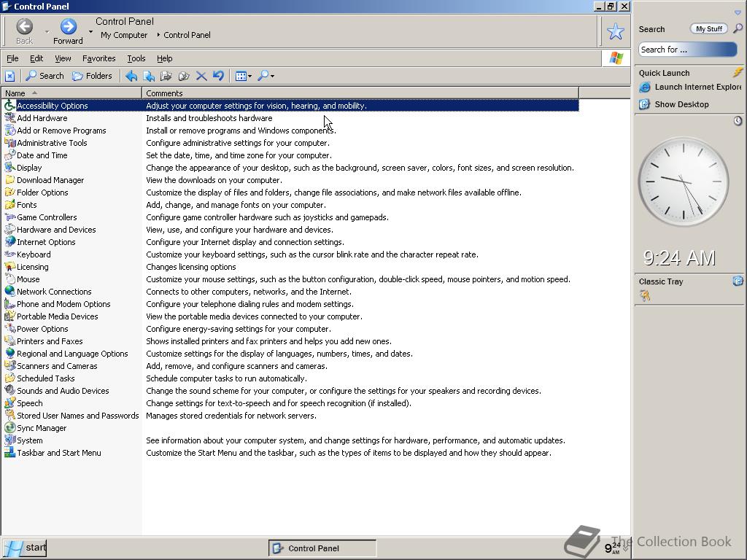The height and width of the screenshot is (560, 747).
Task: Open the Forward history dropdown arrow
Action: click(90, 32)
